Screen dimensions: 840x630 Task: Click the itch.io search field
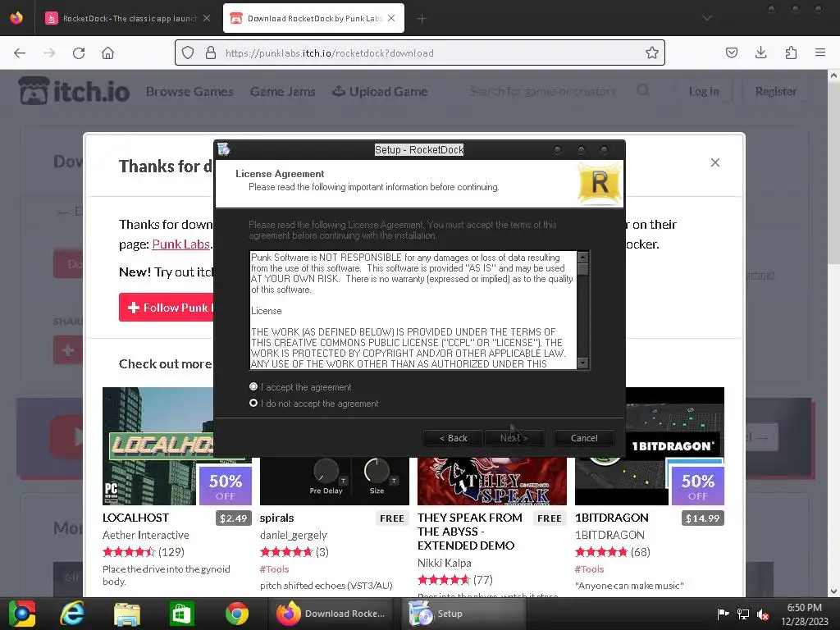pos(543,92)
